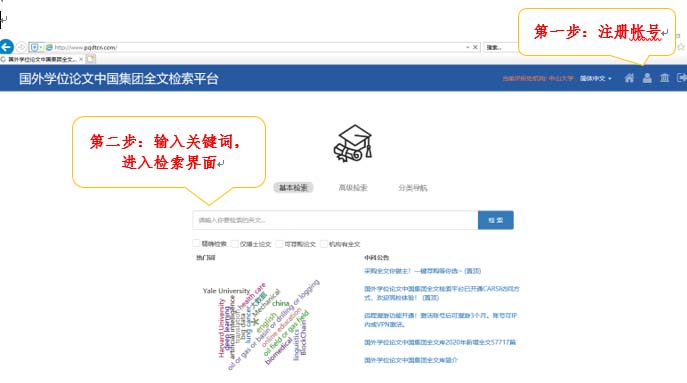This screenshot has height=383, width=687.
Task: Click Yale University in the word cloud
Action: click(x=226, y=291)
